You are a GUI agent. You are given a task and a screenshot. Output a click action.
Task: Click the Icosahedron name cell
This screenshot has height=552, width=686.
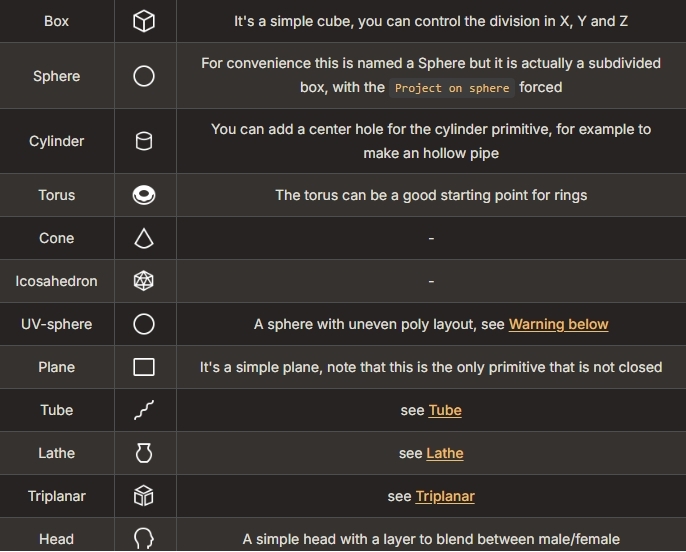click(57, 281)
